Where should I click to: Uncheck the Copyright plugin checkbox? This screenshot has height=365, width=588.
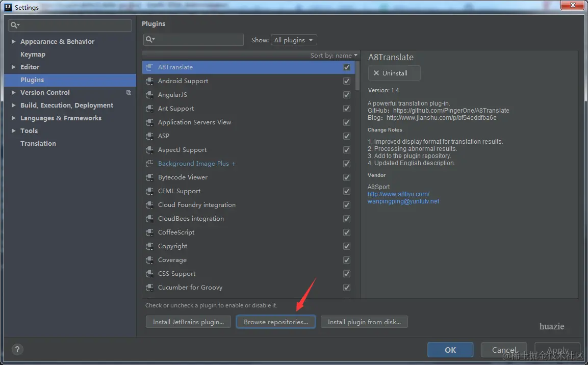(346, 246)
